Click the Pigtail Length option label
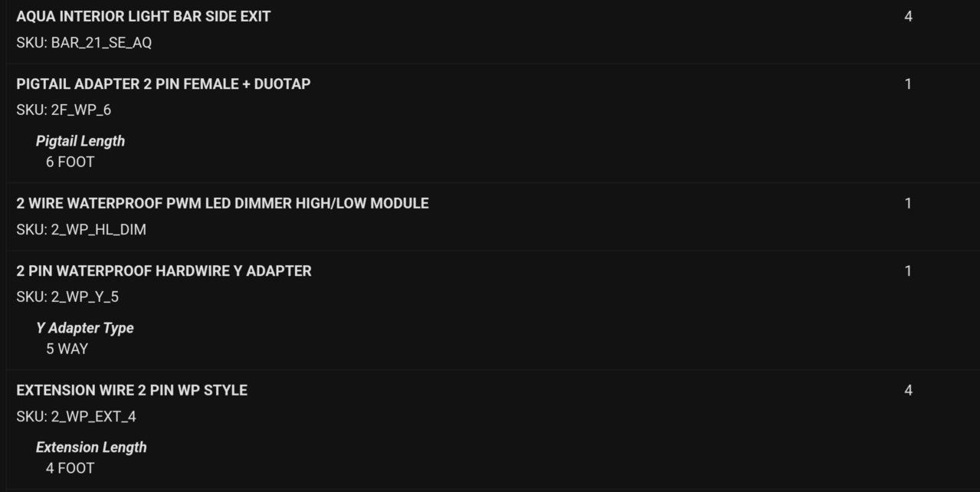980x492 pixels. point(80,141)
